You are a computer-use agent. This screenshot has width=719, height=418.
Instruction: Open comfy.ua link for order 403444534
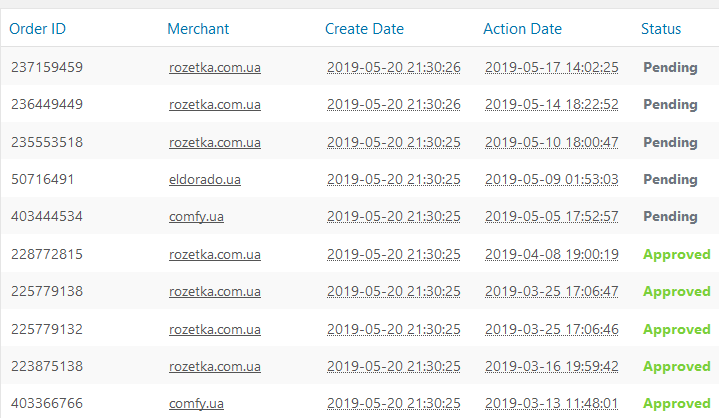click(196, 216)
